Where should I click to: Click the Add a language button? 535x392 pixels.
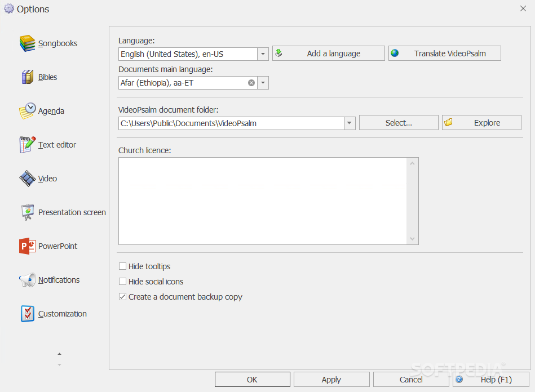coord(329,54)
